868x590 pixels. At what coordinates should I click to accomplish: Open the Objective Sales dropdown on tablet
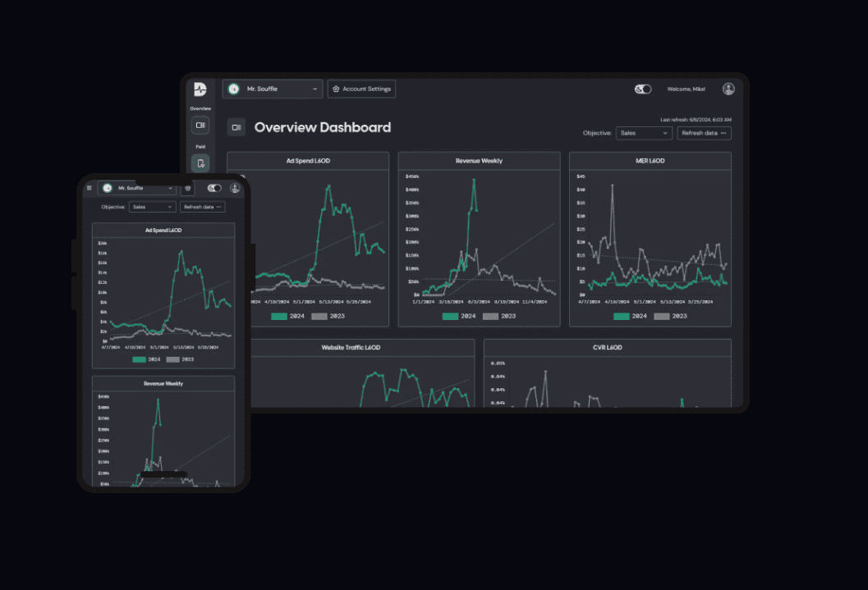[644, 133]
